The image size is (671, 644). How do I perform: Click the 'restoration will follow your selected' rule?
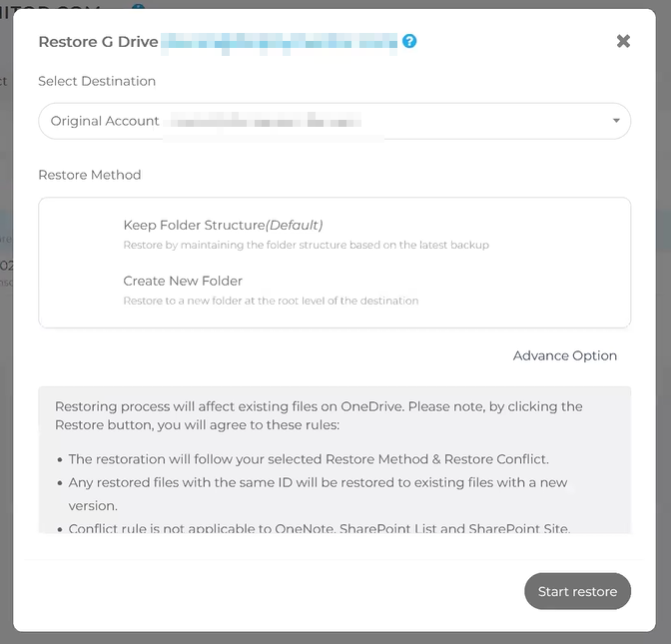tap(309, 459)
